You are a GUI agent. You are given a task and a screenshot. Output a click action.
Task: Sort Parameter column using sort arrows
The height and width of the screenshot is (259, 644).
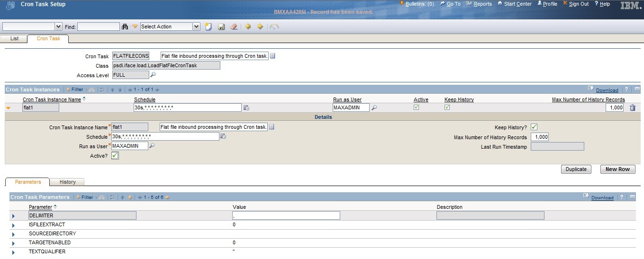55,206
